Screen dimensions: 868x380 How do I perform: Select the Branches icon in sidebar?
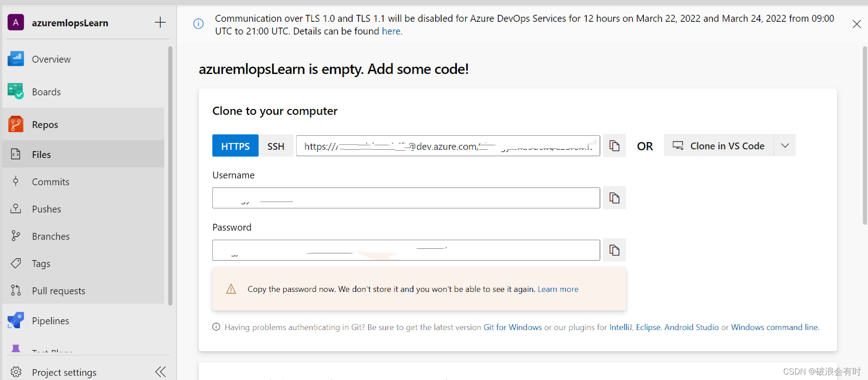(x=16, y=236)
